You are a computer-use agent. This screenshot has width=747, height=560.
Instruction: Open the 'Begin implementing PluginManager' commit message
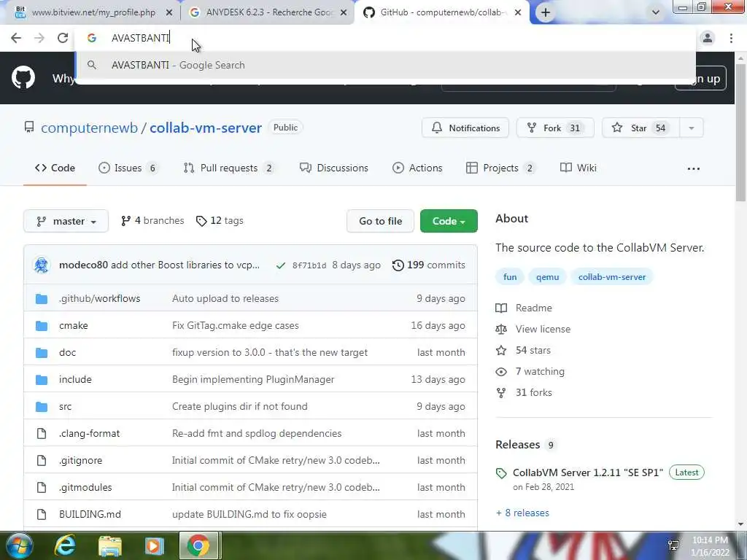(x=253, y=379)
